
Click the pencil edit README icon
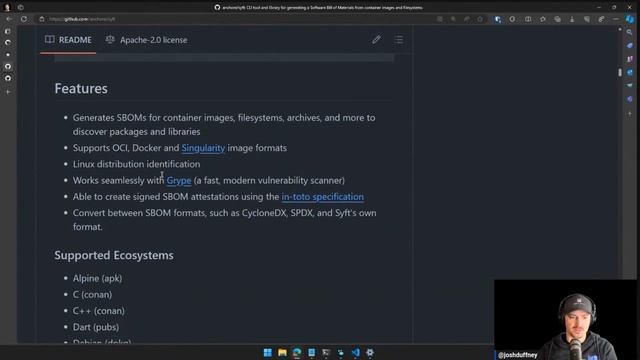[376, 40]
